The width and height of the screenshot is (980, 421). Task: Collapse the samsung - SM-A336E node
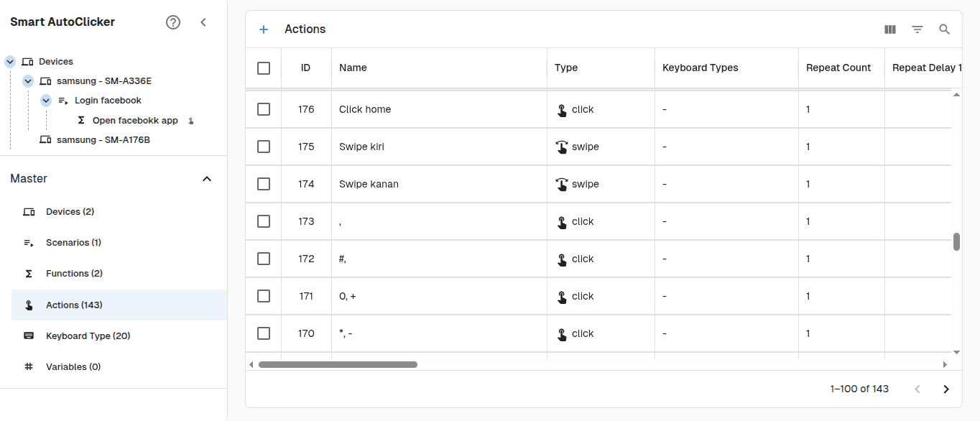pyautogui.click(x=28, y=81)
